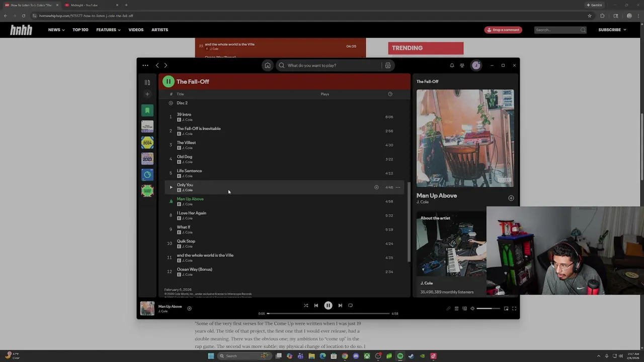Open Spotify notifications bell
The image size is (644, 362).
click(452, 65)
